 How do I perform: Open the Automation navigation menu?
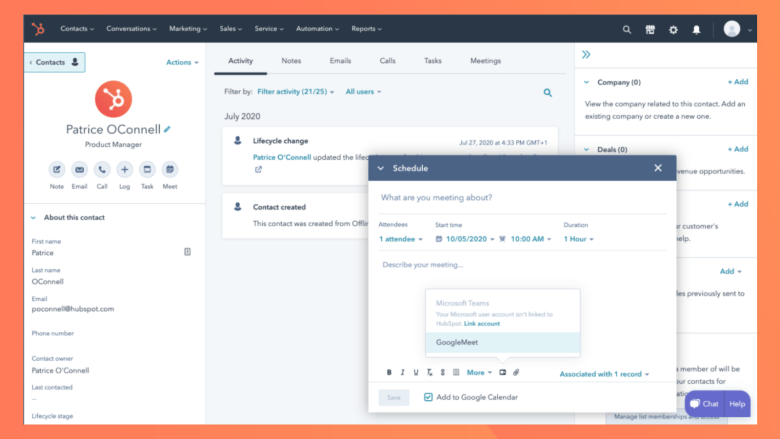[317, 29]
